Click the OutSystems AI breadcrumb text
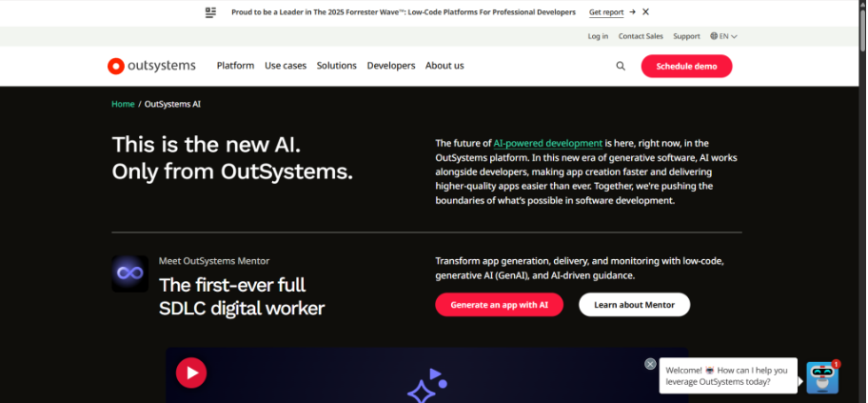This screenshot has height=403, width=868. [x=172, y=104]
